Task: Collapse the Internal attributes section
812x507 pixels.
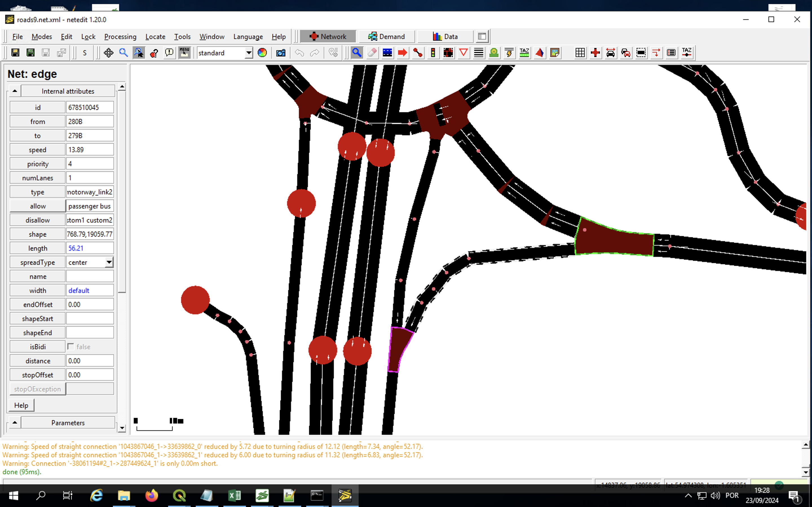Action: tap(14, 90)
